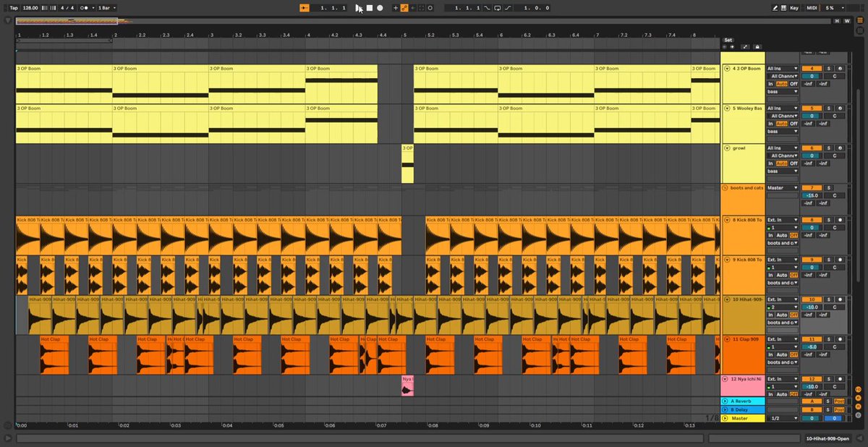This screenshot has width=868, height=447.
Task: Open Ext. In dropdown on 8 Kick 808 track
Action: point(783,220)
